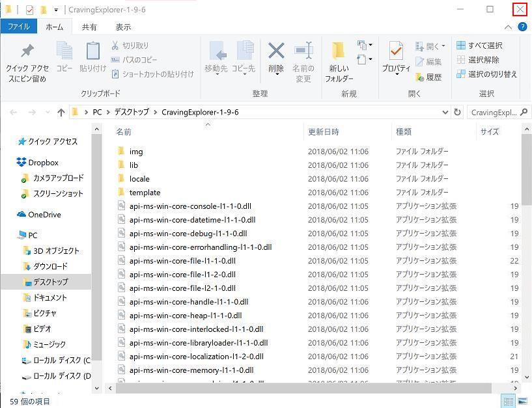Select api-ms-win-core-console-l1-1-0.dll file

click(190, 206)
